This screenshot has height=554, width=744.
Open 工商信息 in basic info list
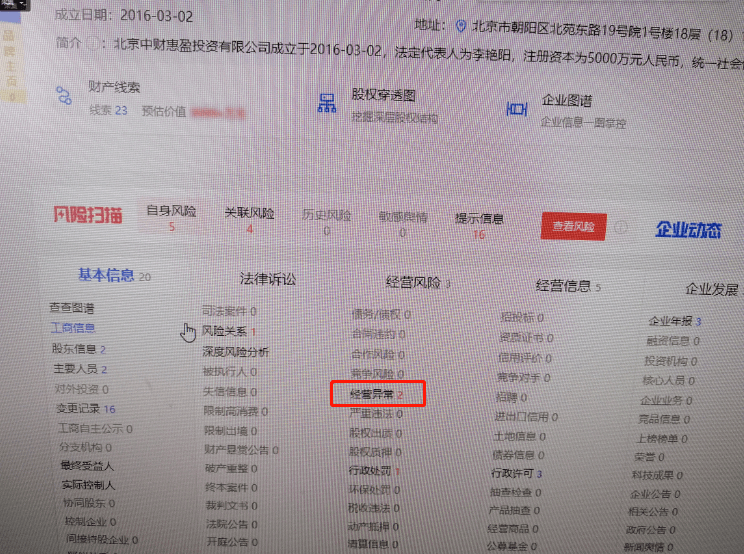point(73,328)
